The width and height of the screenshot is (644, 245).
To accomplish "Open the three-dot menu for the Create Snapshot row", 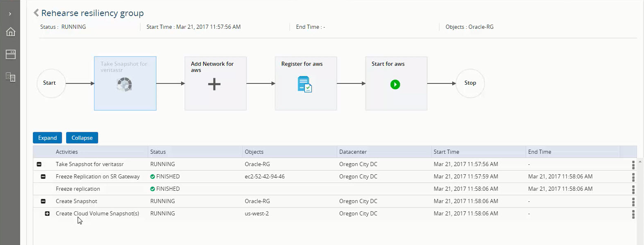I will coord(633,202).
